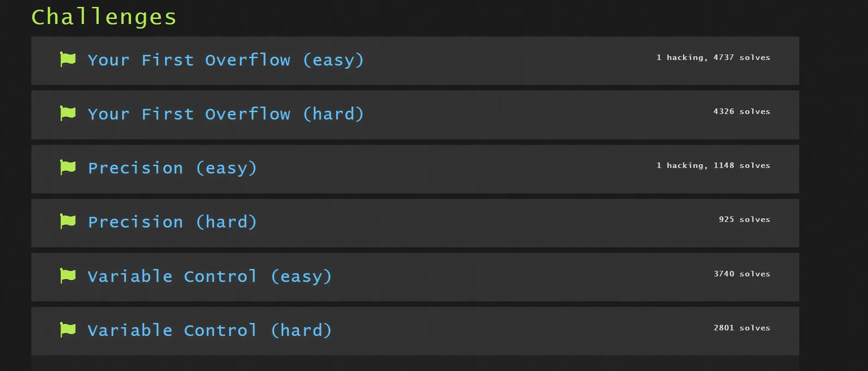Expand the Precision (easy) challenge title
Image resolution: width=868 pixels, height=371 pixels.
(x=172, y=168)
